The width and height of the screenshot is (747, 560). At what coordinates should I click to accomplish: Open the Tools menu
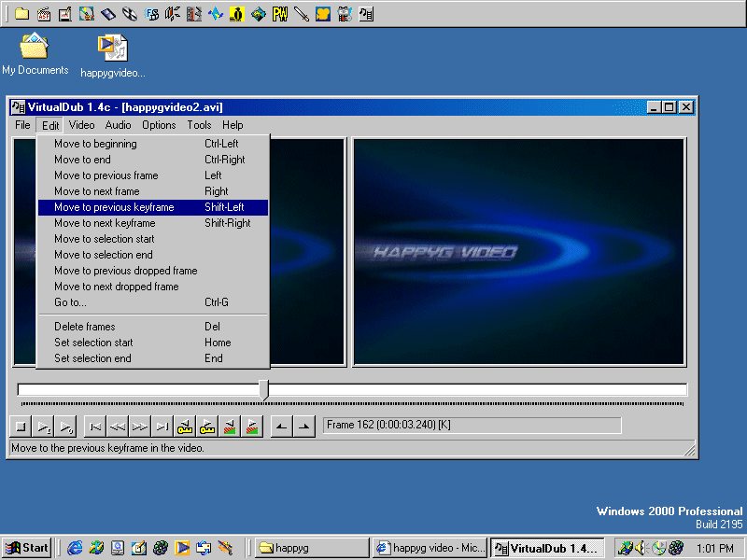pos(199,125)
